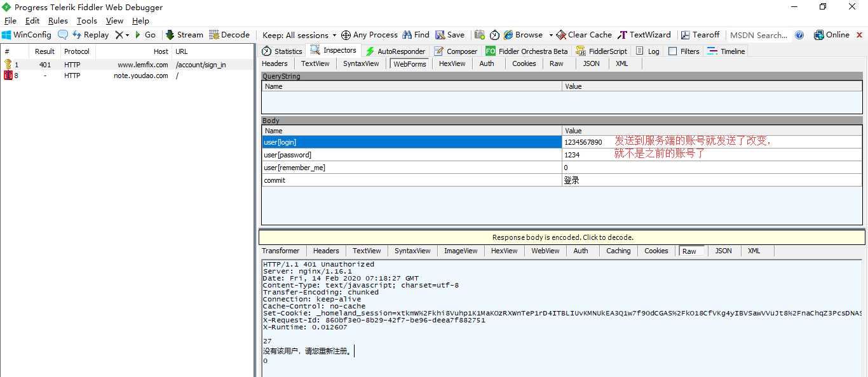Viewport: 868px width, 377px height.
Task: Select the response Caching tab
Action: [x=618, y=251]
